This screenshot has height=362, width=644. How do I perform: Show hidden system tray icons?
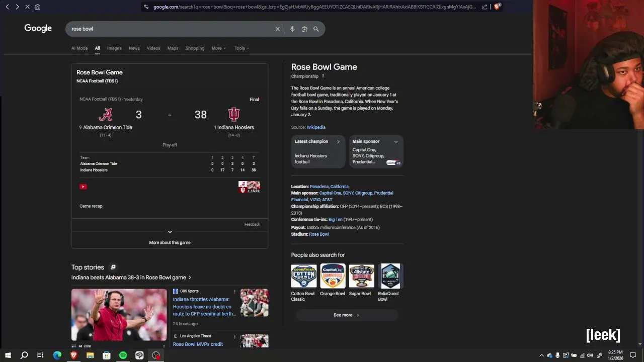tap(541, 355)
